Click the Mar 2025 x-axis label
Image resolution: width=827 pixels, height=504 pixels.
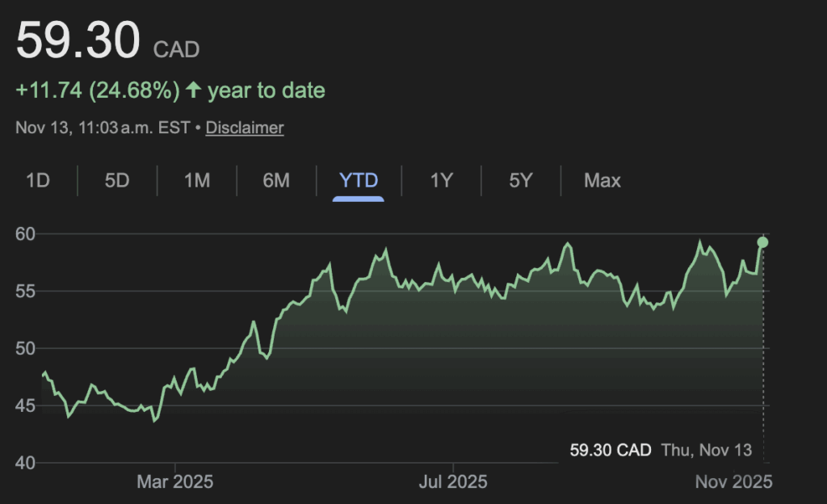[175, 482]
